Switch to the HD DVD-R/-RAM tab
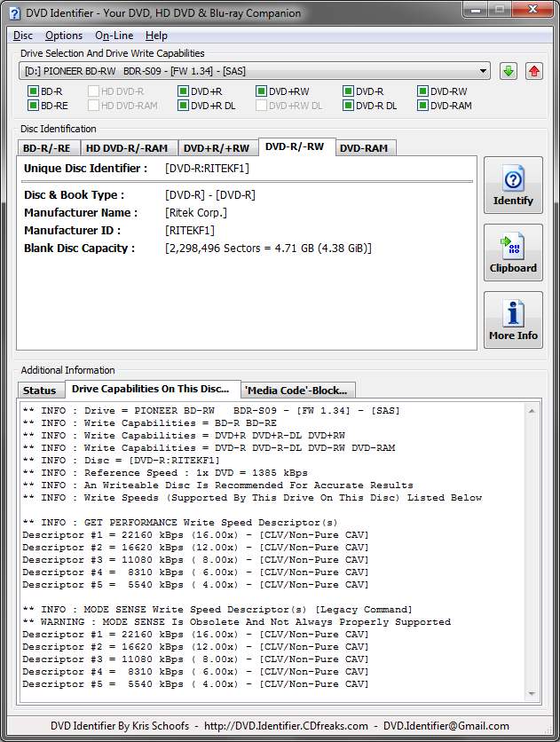 tap(127, 148)
